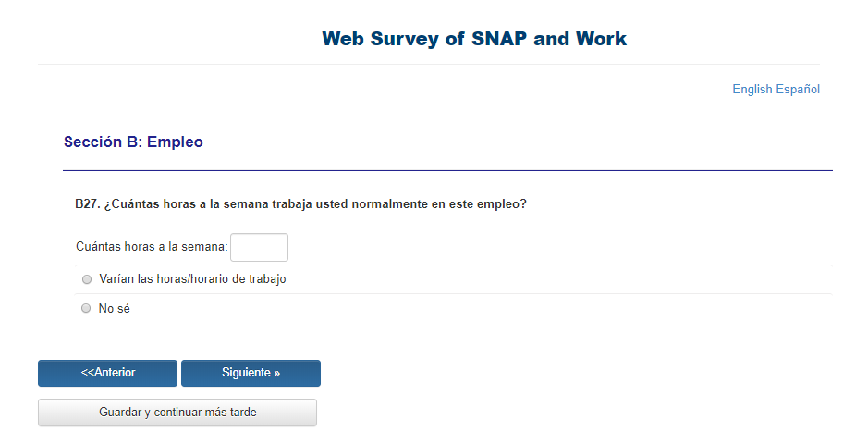Image resolution: width=868 pixels, height=431 pixels.
Task: Click the word 'Empleo' in the section heading
Action: point(175,142)
